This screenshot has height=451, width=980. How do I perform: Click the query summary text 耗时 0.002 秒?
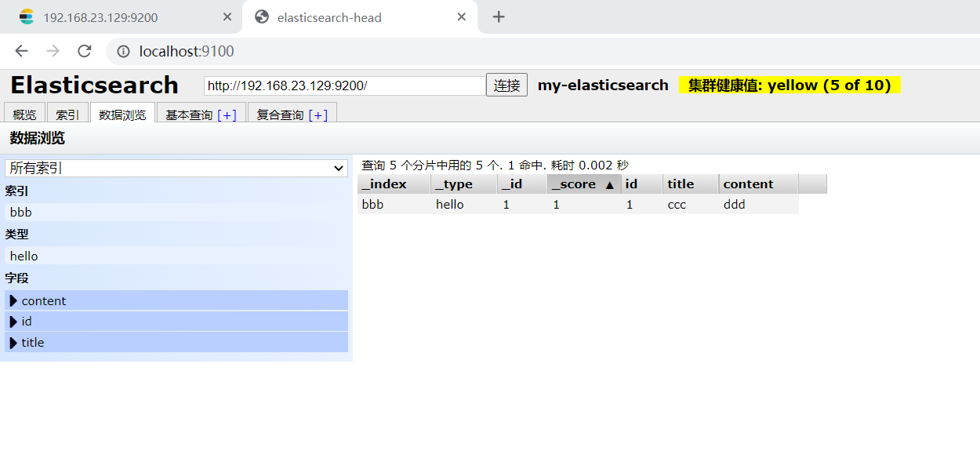[x=590, y=165]
